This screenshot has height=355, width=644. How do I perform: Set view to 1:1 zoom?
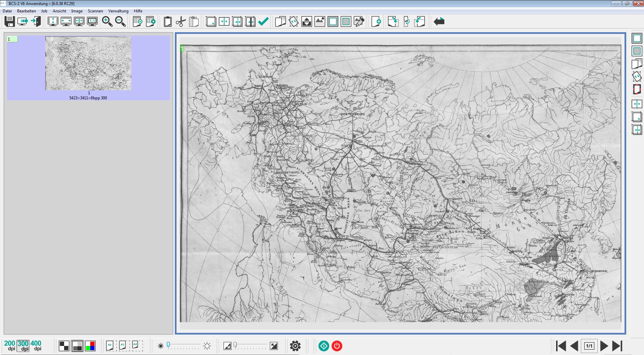pyautogui.click(x=92, y=21)
